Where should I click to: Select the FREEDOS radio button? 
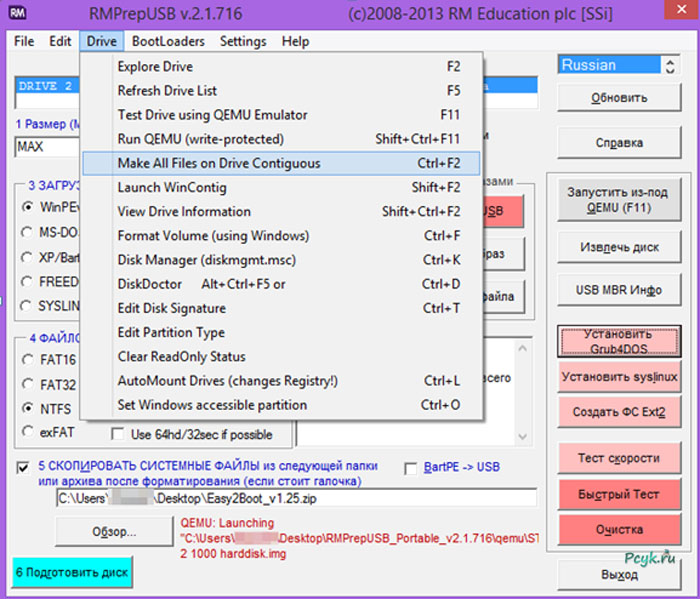pos(27,282)
